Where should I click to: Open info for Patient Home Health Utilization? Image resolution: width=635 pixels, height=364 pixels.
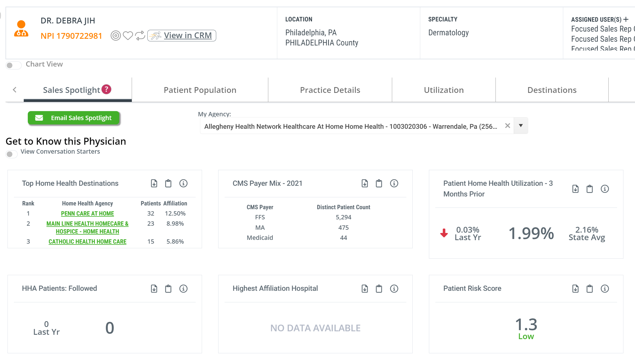coord(605,189)
